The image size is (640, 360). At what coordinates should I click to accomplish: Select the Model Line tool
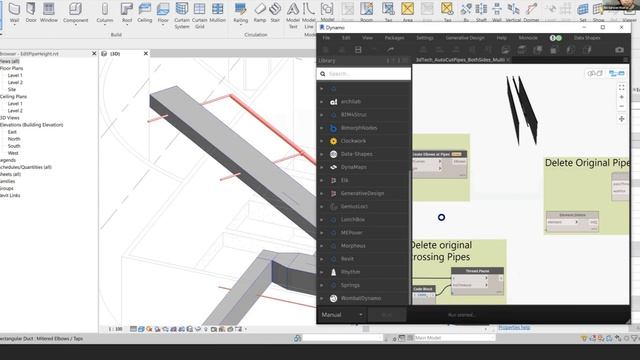(309, 15)
